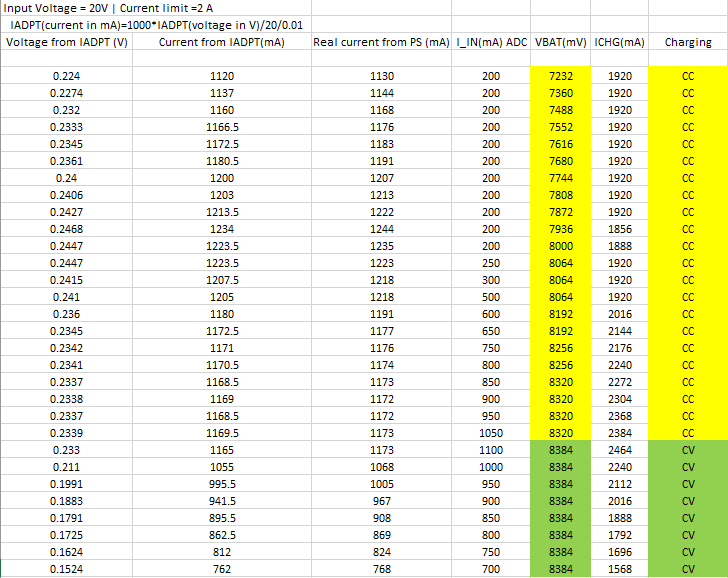This screenshot has width=728, height=578.
Task: Click the voltage cell 0.1883
Action: pos(66,501)
